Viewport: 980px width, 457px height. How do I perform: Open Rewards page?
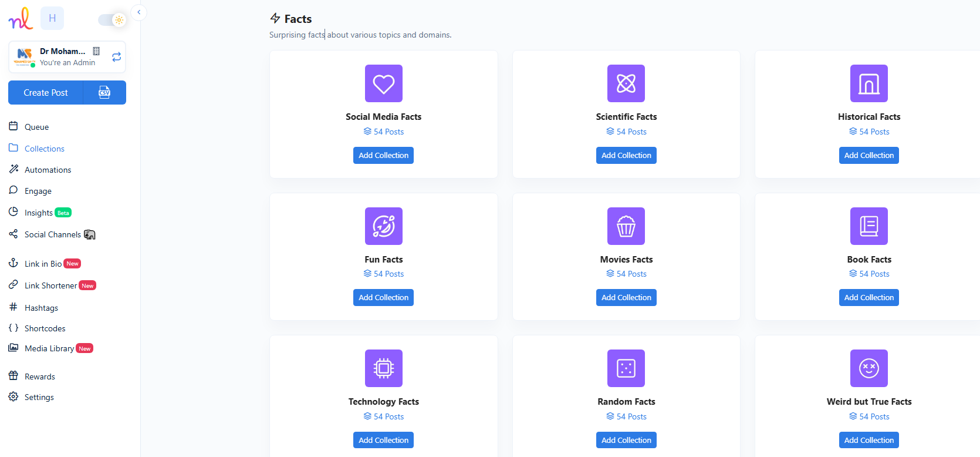click(x=39, y=377)
